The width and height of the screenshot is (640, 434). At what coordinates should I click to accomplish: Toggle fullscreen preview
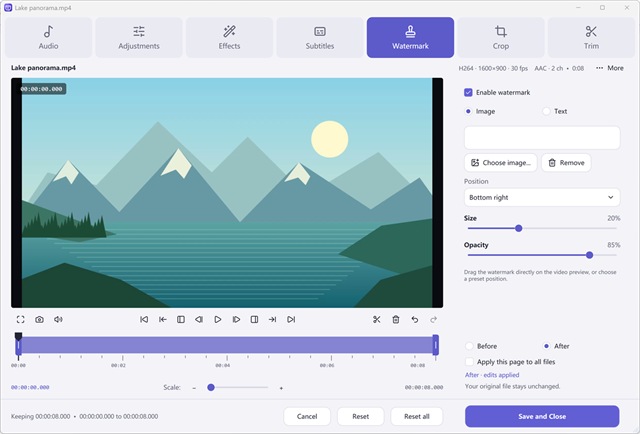click(20, 319)
